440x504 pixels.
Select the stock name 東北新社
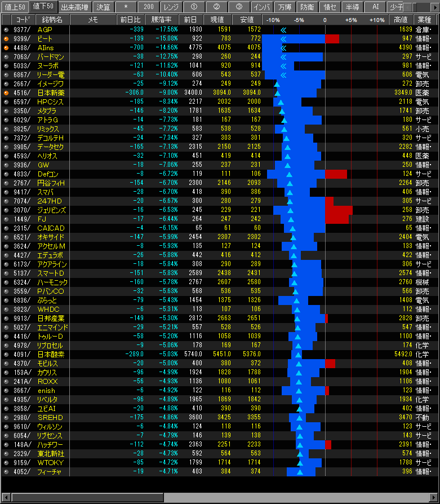tap(51, 453)
